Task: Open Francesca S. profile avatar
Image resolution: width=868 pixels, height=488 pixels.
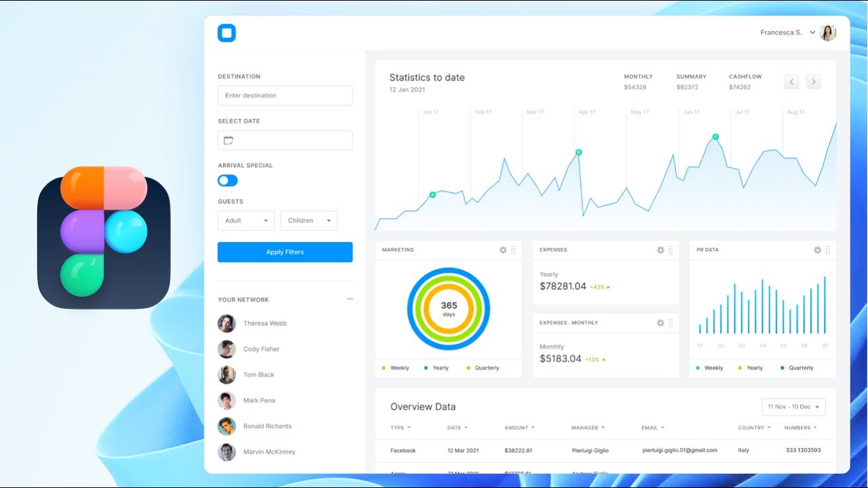Action: coord(827,33)
